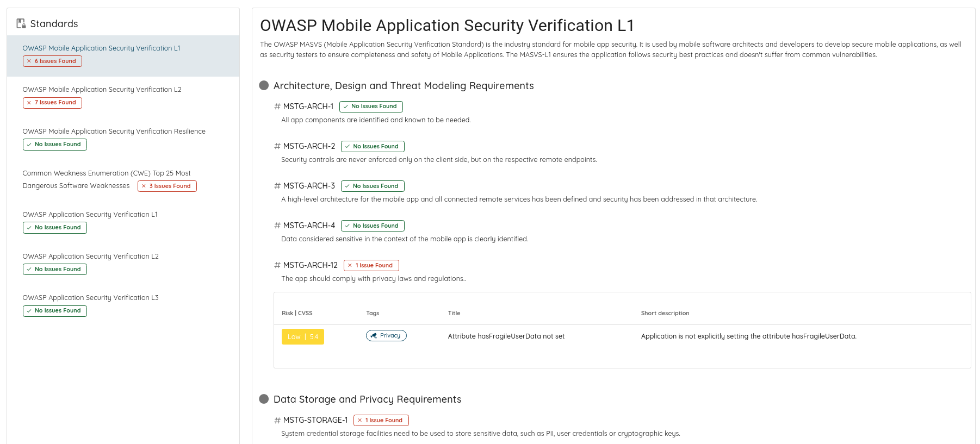Click the MSTG-ARCH-1 requirement label

pyautogui.click(x=308, y=107)
